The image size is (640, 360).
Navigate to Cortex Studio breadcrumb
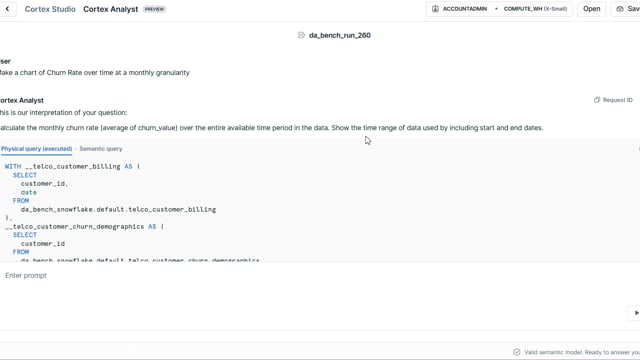50,9
